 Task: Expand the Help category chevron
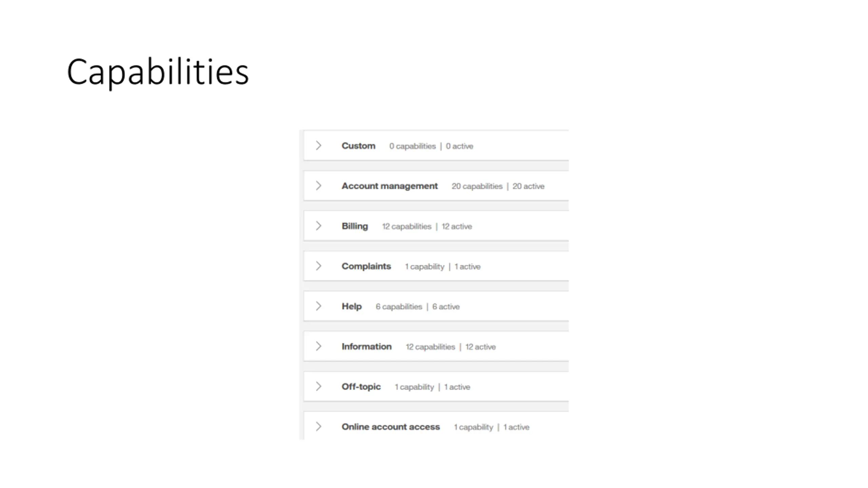point(318,306)
